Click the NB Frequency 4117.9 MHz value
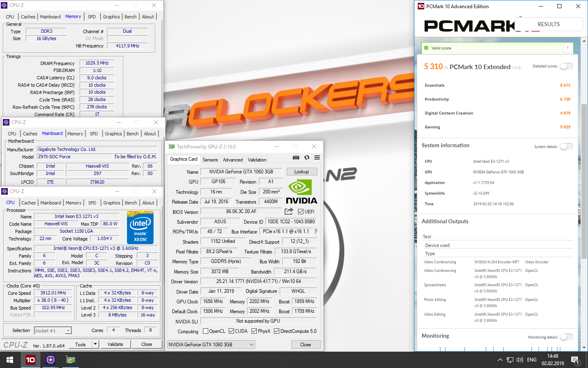The image size is (588, 368). pyautogui.click(x=127, y=46)
